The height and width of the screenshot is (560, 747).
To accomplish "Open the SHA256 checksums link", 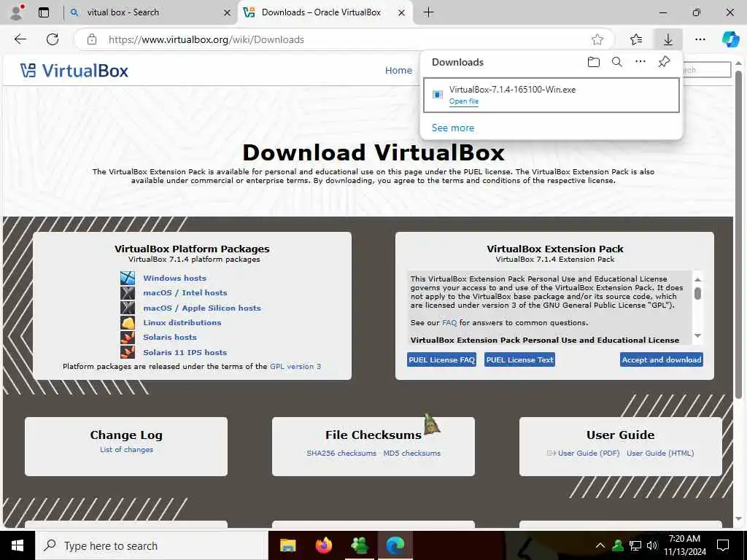I will click(x=341, y=454).
